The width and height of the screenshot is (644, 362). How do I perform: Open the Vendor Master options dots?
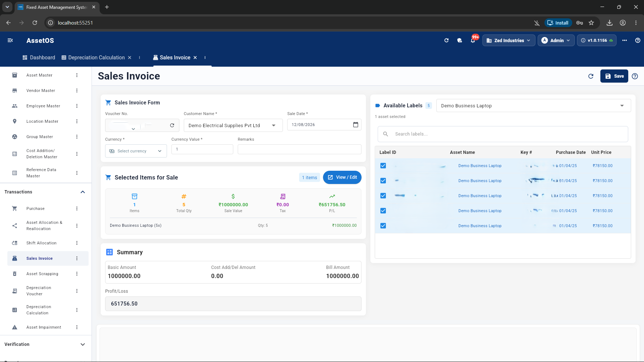click(77, 90)
